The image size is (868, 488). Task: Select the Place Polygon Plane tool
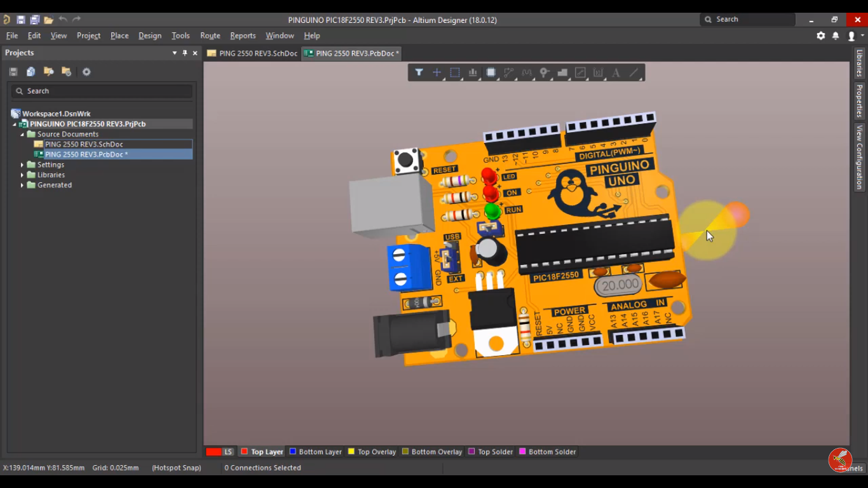point(562,72)
